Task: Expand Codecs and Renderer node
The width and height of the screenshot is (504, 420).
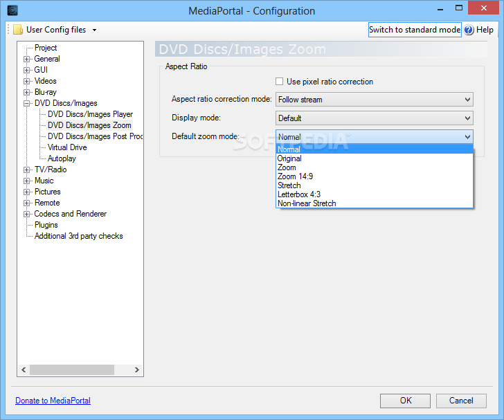Action: coord(27,214)
